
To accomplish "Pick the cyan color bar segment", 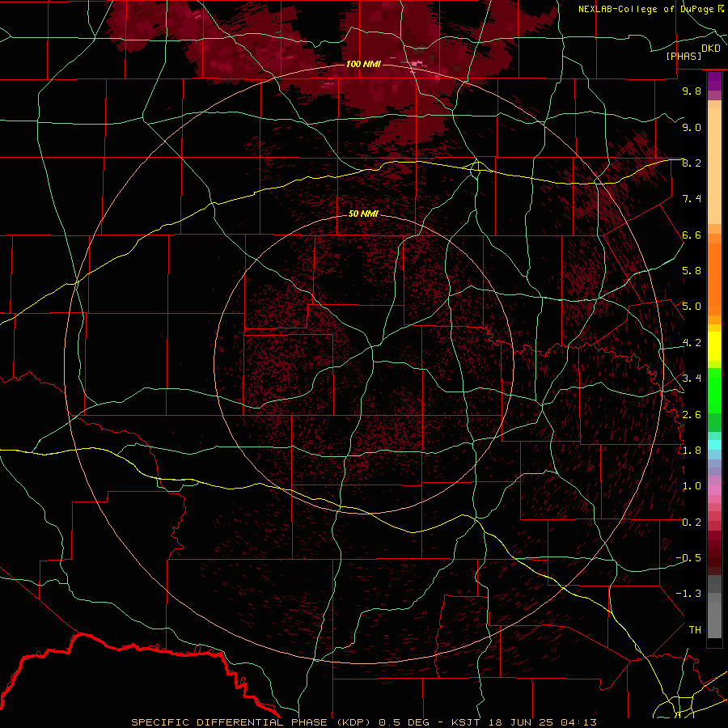I will [x=714, y=445].
